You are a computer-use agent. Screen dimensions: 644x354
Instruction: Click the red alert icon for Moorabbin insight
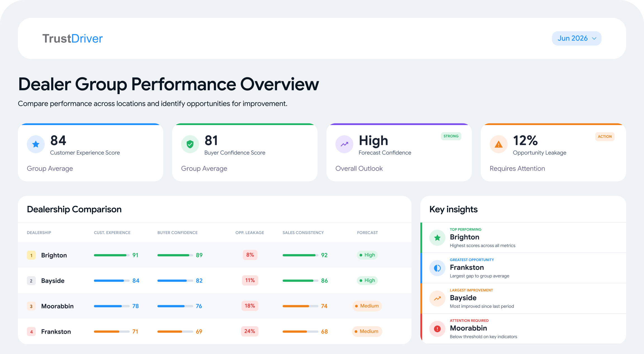click(x=437, y=329)
